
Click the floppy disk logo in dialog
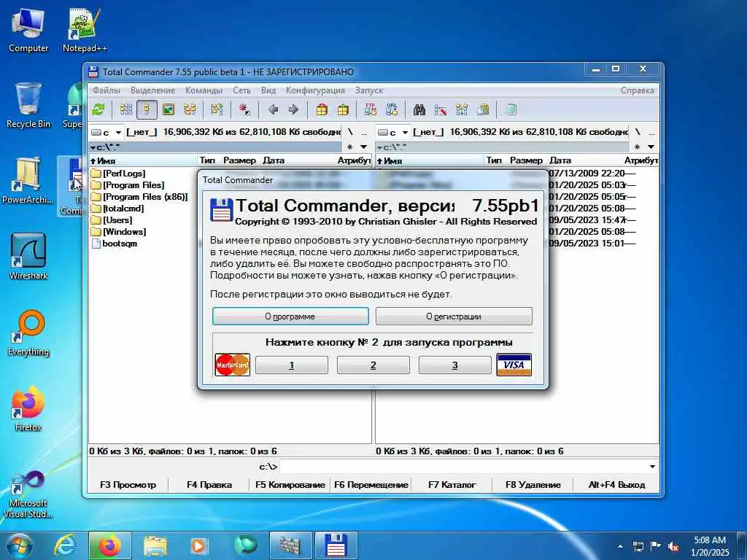coord(222,211)
